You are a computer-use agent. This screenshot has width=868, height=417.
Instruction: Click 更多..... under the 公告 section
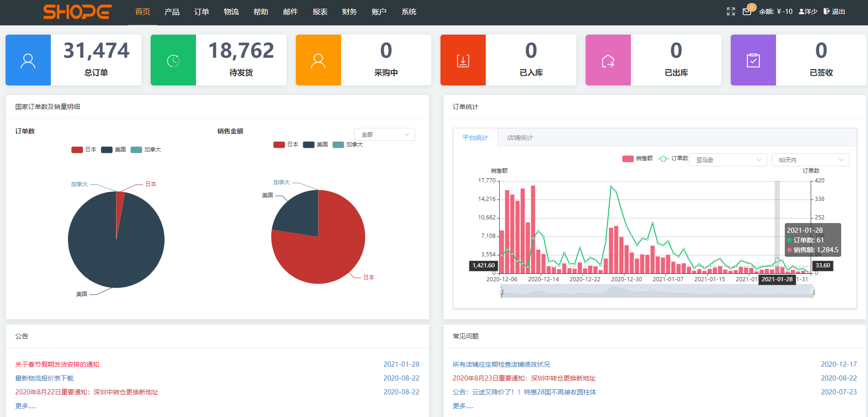(24, 405)
